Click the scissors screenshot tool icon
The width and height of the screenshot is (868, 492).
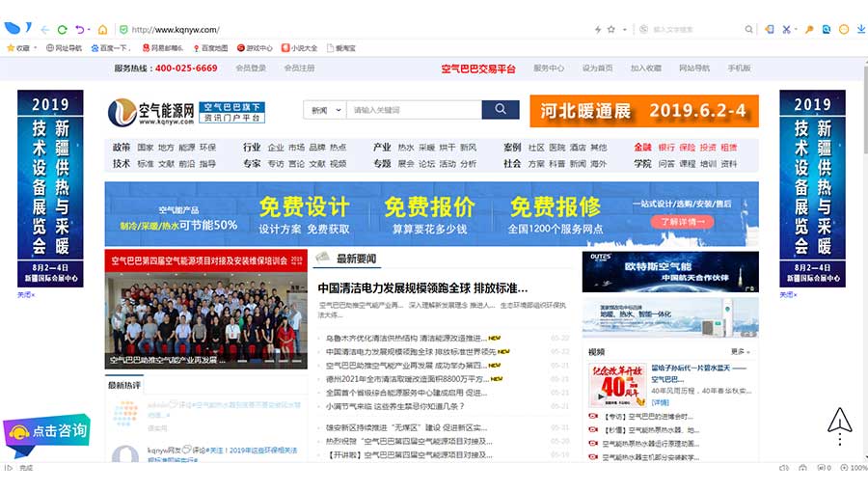coord(785,30)
